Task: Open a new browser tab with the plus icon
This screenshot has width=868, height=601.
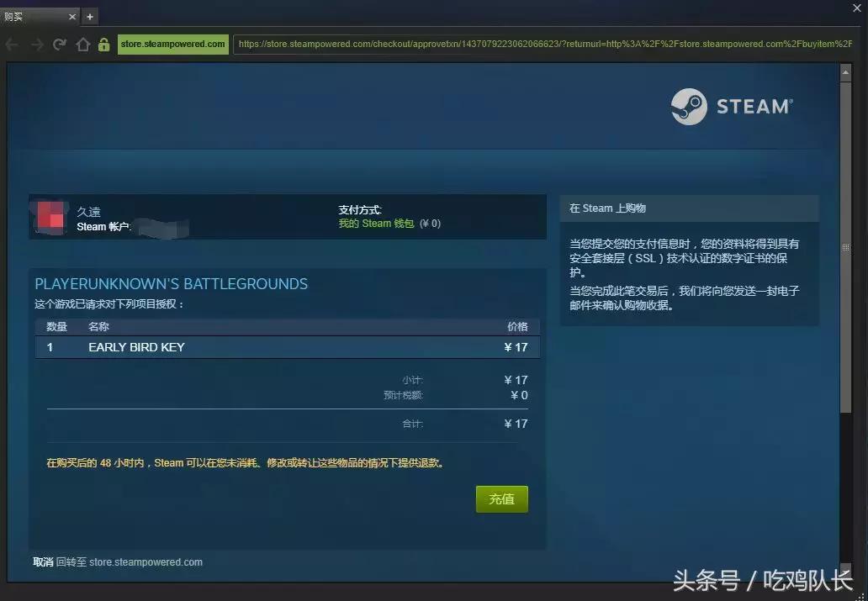Action: coord(89,15)
